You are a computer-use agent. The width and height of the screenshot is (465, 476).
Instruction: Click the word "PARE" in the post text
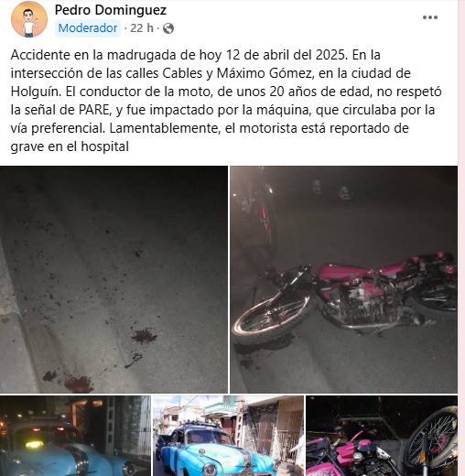pos(94,110)
